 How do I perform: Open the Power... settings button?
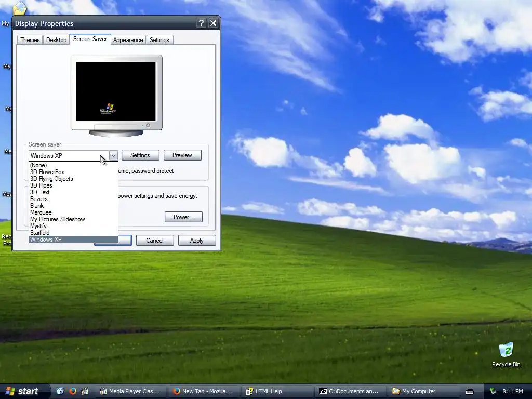[x=183, y=217]
